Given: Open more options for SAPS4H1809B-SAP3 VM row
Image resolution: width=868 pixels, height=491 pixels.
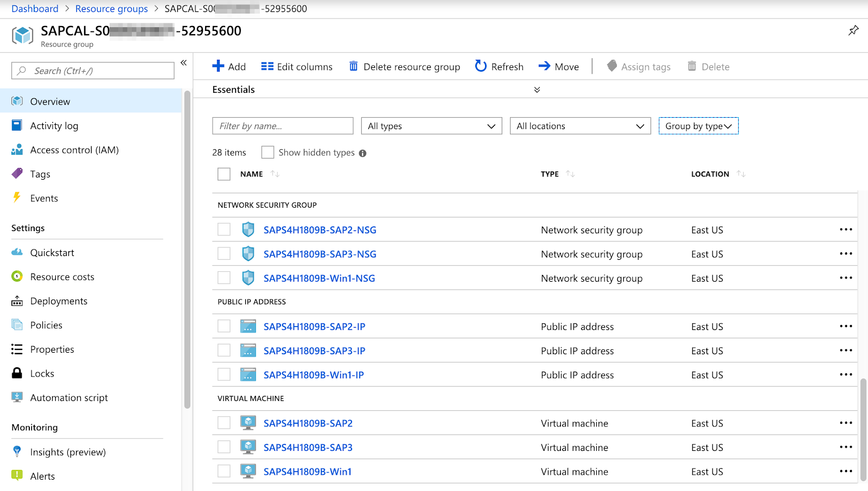Looking at the screenshot, I should pyautogui.click(x=846, y=447).
